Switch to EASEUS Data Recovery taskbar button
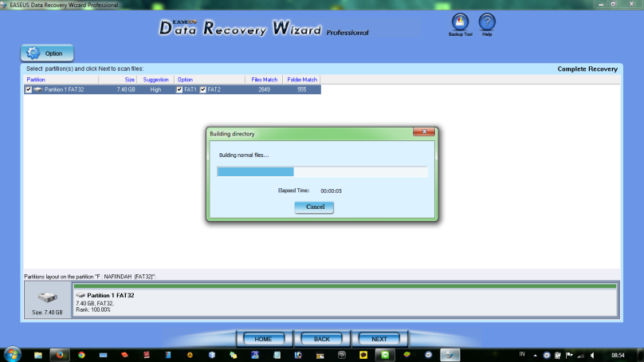This screenshot has width=644, height=362. pyautogui.click(x=450, y=355)
